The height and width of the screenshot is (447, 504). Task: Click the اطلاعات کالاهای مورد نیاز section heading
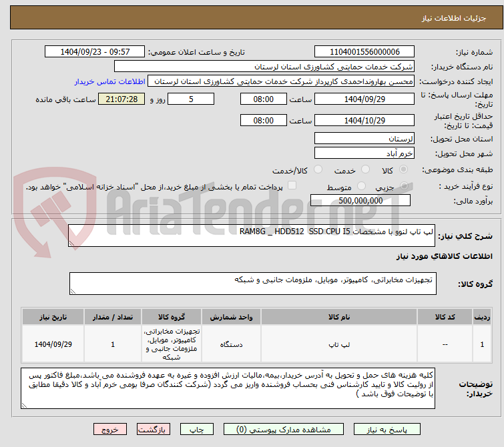pos(444,256)
